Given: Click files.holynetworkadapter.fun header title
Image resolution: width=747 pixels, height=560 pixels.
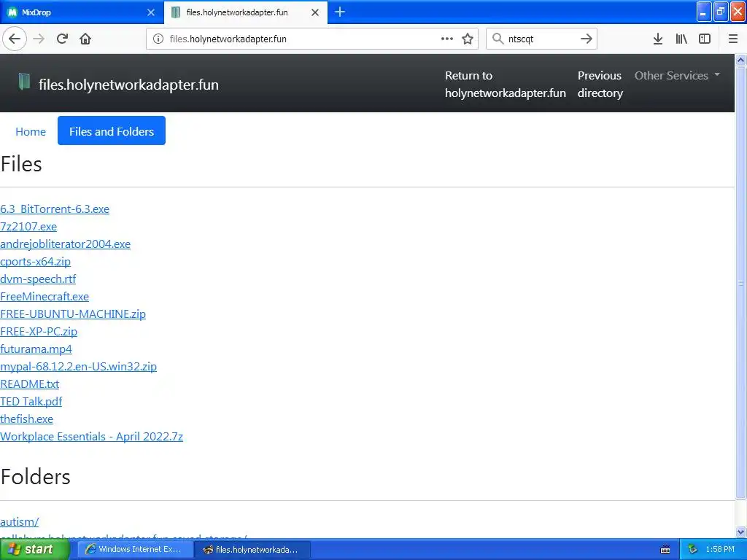Looking at the screenshot, I should pos(128,85).
